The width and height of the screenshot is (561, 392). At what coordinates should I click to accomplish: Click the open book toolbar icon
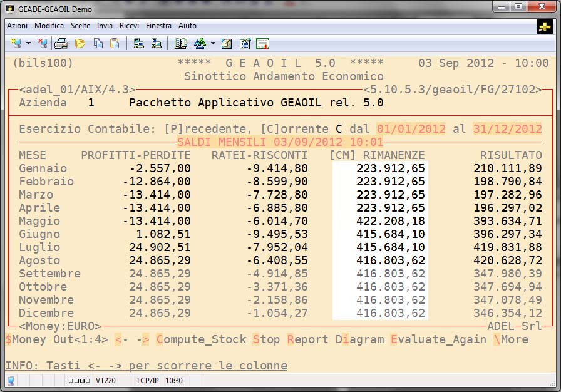[x=181, y=44]
